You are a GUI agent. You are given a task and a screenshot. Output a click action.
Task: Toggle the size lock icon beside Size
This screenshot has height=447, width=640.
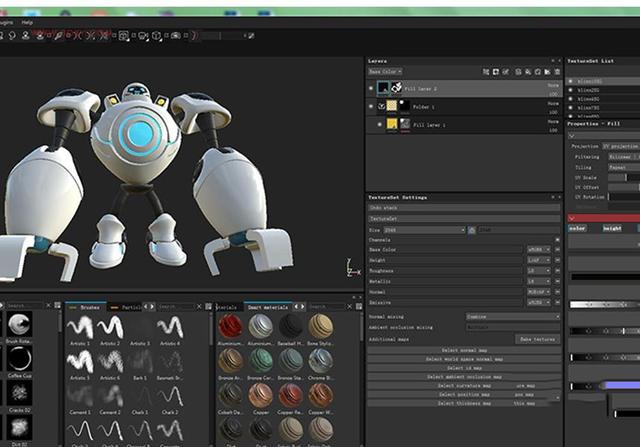click(472, 230)
